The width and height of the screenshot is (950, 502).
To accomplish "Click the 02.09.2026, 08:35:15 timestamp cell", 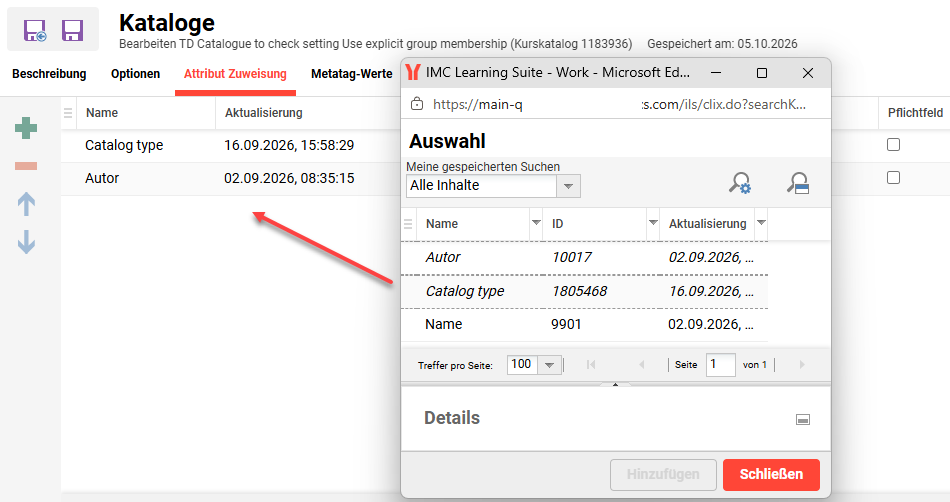I will (x=289, y=178).
